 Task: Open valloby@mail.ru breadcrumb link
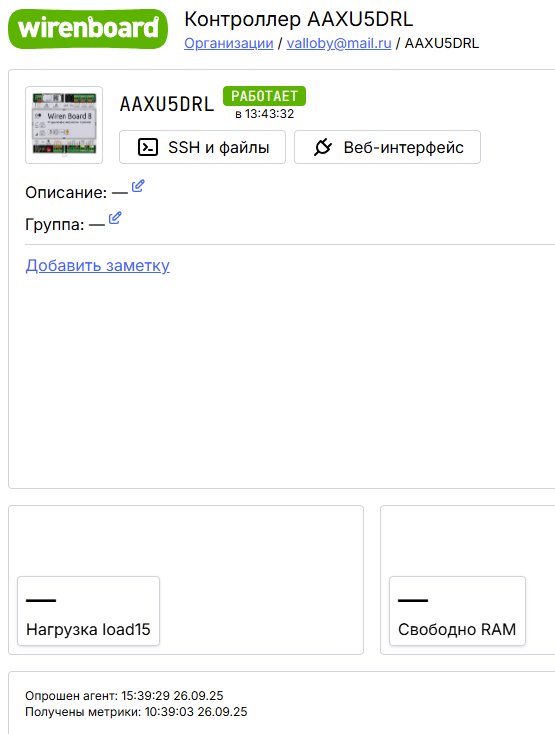click(339, 43)
